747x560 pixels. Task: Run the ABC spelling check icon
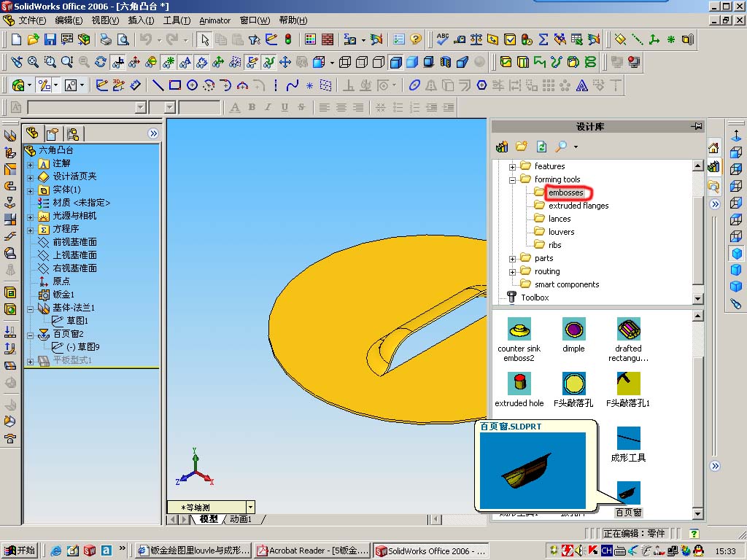pos(443,39)
